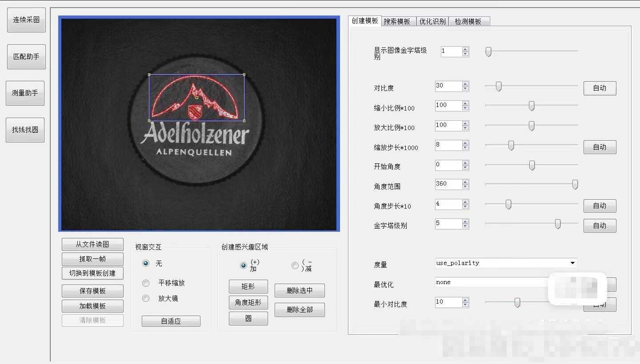Save the template with 保存模板

92,291
